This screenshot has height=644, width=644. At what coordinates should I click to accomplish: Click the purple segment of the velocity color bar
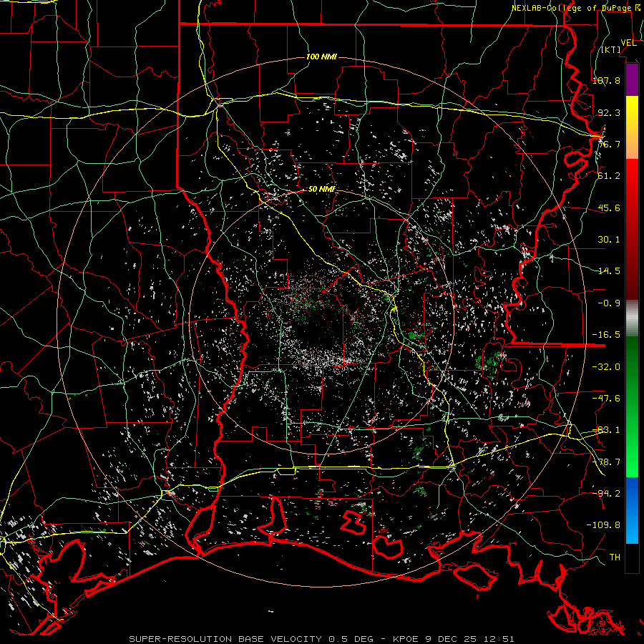pos(632,79)
